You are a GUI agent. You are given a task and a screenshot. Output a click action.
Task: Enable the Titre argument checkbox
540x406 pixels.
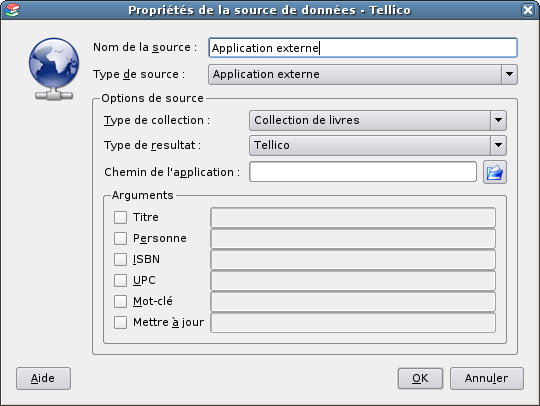(121, 217)
